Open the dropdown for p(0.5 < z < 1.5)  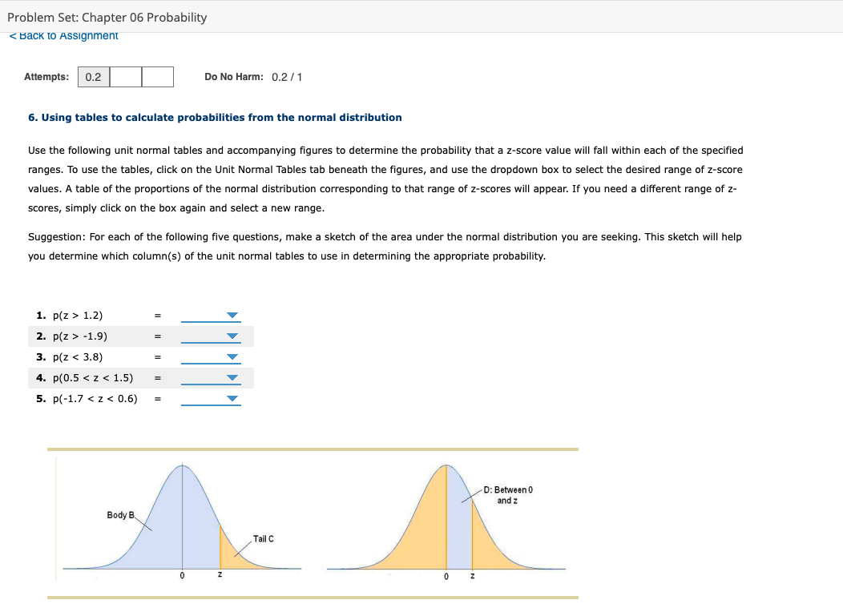231,377
